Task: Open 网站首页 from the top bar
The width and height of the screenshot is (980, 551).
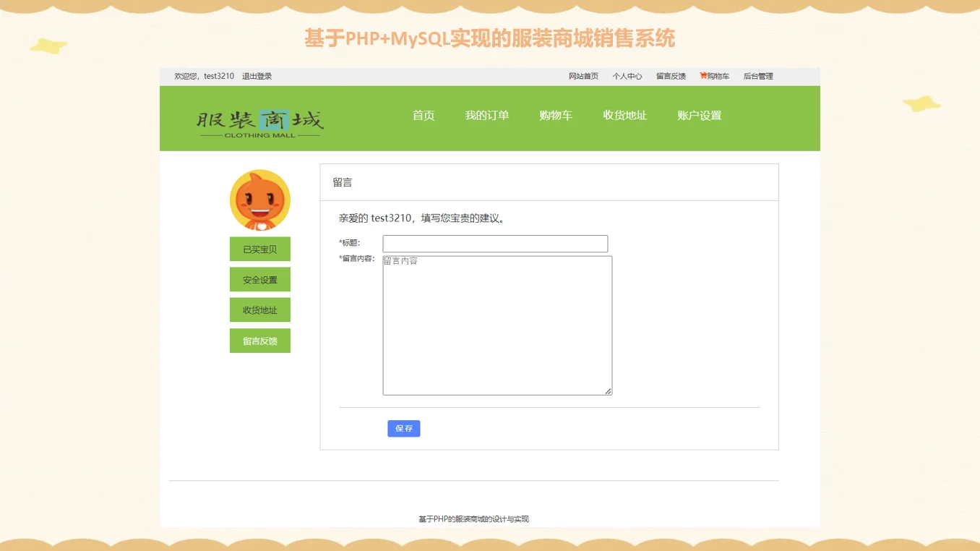Action: [583, 76]
